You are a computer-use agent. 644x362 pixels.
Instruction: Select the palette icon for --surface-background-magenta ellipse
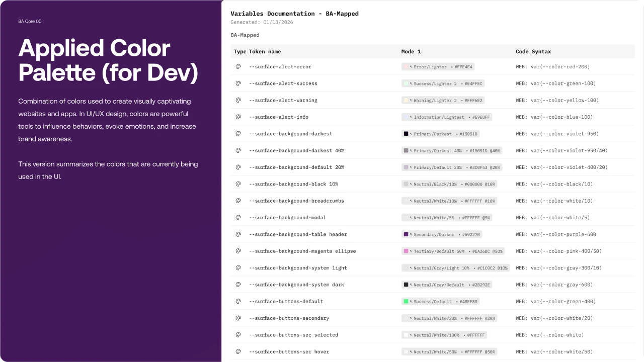coord(238,251)
